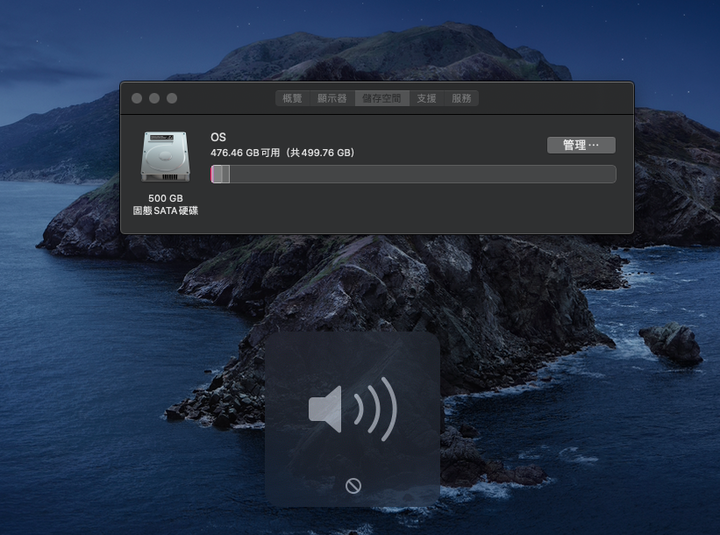Click the muted prohibition symbol in volume overlay
720x535 pixels.
(x=353, y=485)
